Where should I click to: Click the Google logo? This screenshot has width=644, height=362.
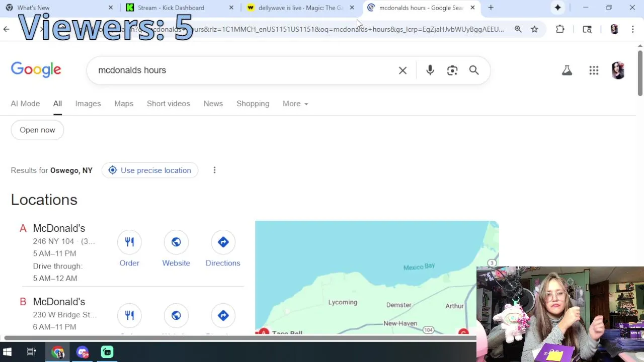pyautogui.click(x=36, y=70)
